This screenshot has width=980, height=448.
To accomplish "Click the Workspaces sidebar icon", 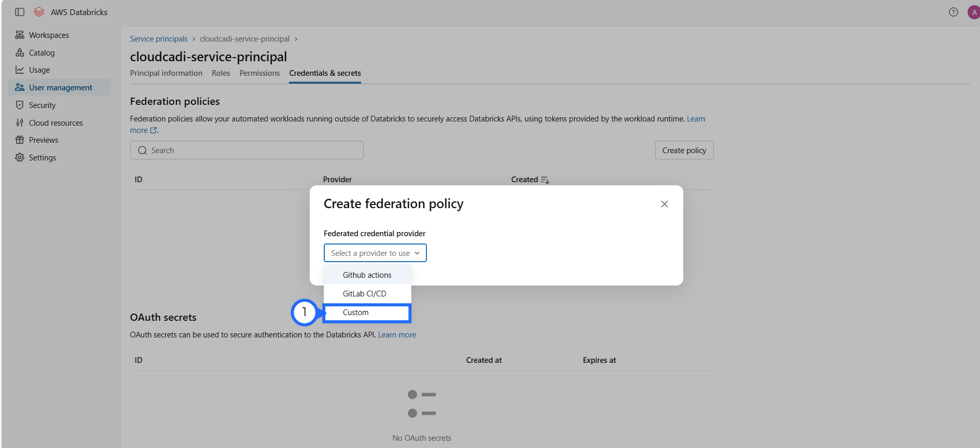I will click(x=20, y=35).
